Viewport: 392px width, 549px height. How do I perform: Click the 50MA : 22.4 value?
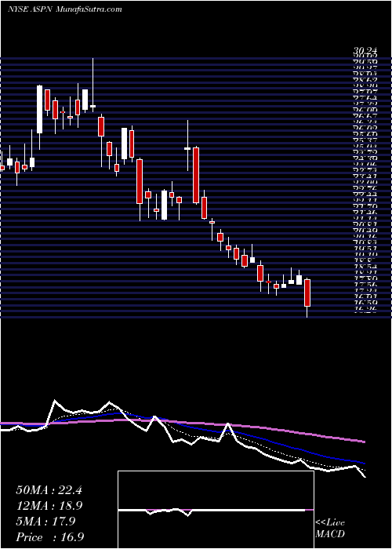pos(49,490)
